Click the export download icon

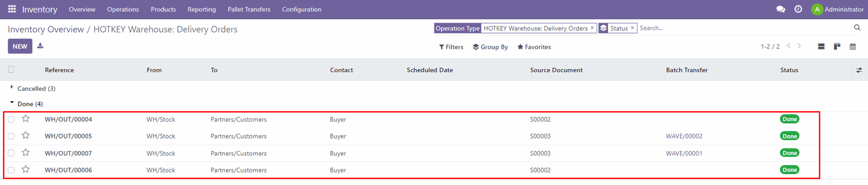40,46
